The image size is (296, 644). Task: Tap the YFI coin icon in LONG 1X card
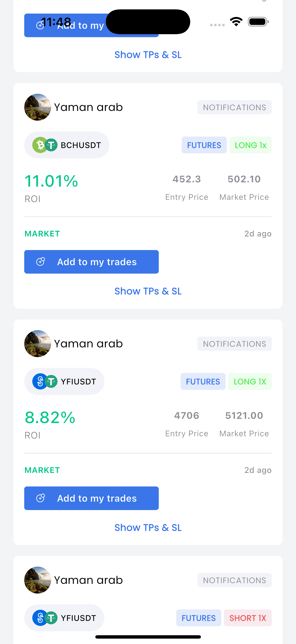point(39,382)
